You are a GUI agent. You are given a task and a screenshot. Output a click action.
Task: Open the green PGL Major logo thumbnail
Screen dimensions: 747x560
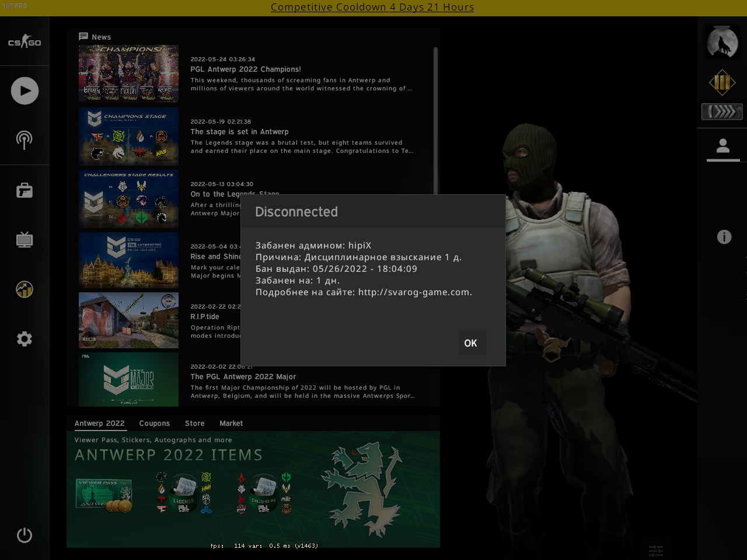pos(128,379)
